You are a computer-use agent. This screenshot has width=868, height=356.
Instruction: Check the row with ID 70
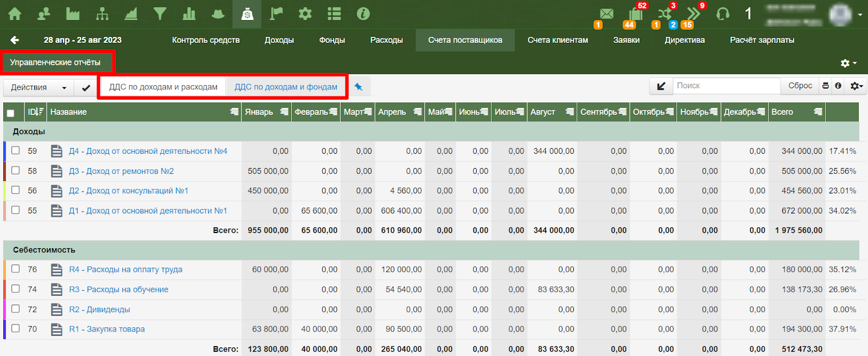pyautogui.click(x=16, y=328)
